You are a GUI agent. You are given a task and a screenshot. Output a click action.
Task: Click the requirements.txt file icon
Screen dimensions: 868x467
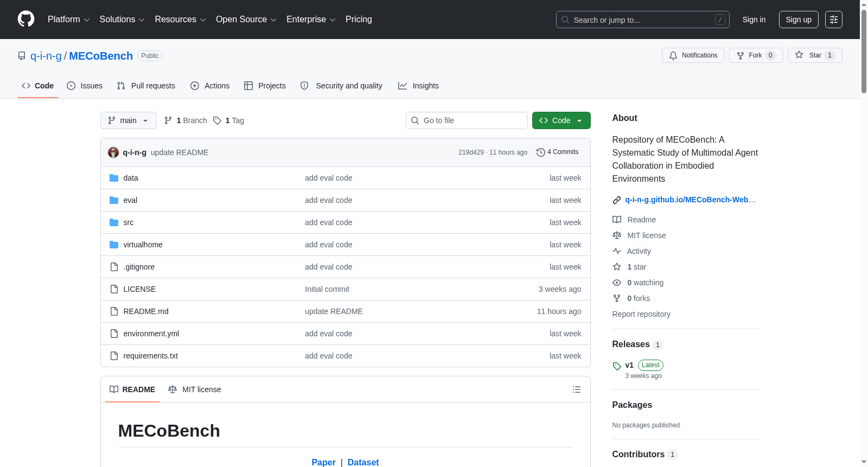tap(114, 356)
